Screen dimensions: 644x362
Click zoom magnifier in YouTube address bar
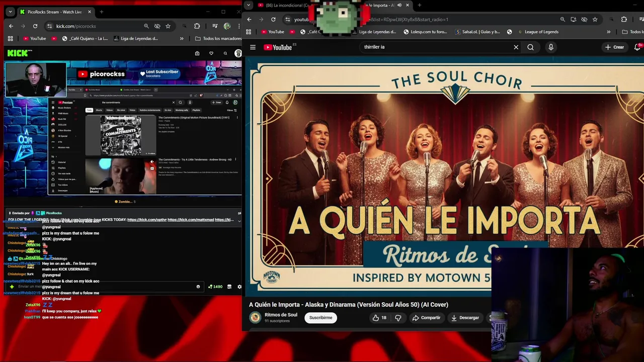[562, 20]
